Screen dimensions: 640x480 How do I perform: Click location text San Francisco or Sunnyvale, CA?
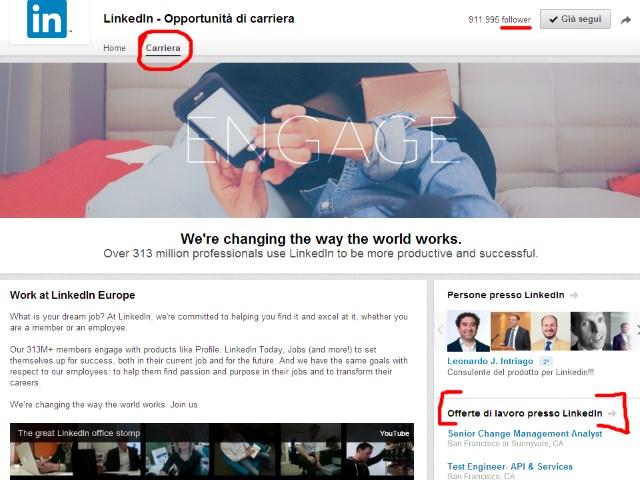point(505,444)
